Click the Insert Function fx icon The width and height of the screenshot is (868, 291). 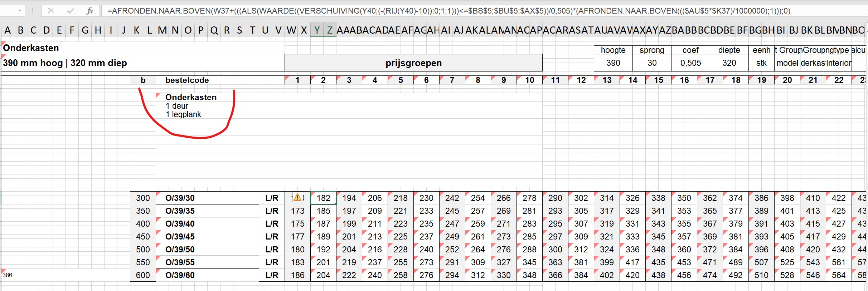89,11
